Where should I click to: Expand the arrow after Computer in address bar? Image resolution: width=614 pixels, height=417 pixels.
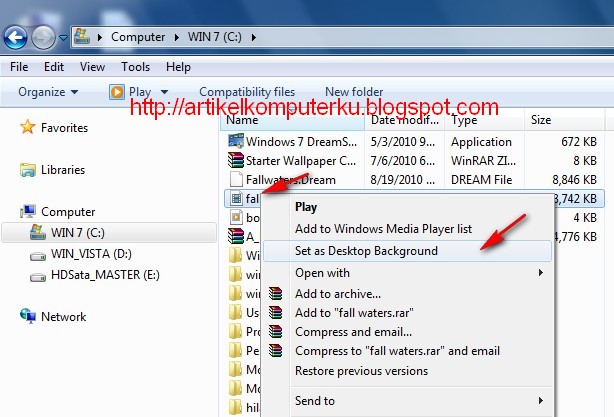pyautogui.click(x=177, y=37)
